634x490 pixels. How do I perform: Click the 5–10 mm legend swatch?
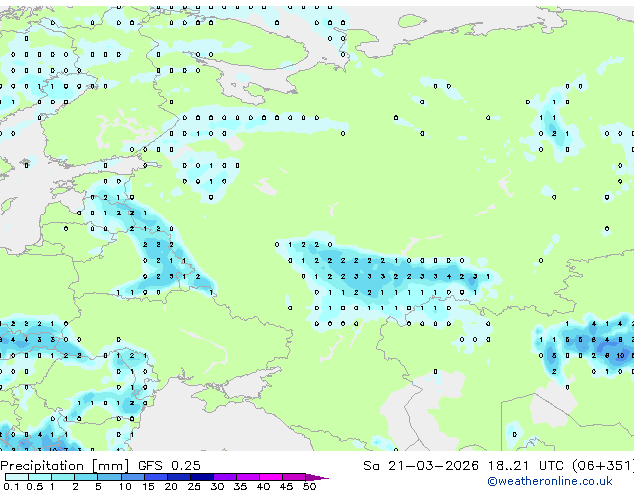(109, 477)
